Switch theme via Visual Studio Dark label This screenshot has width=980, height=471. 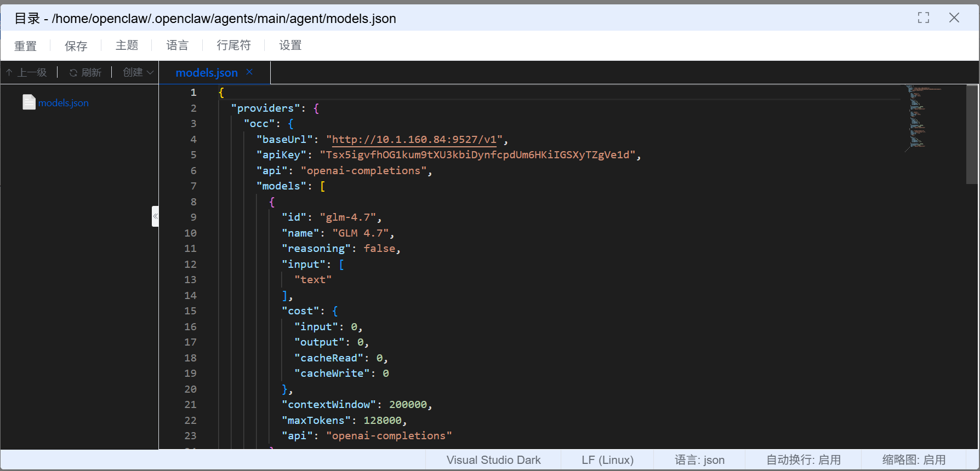point(493,460)
